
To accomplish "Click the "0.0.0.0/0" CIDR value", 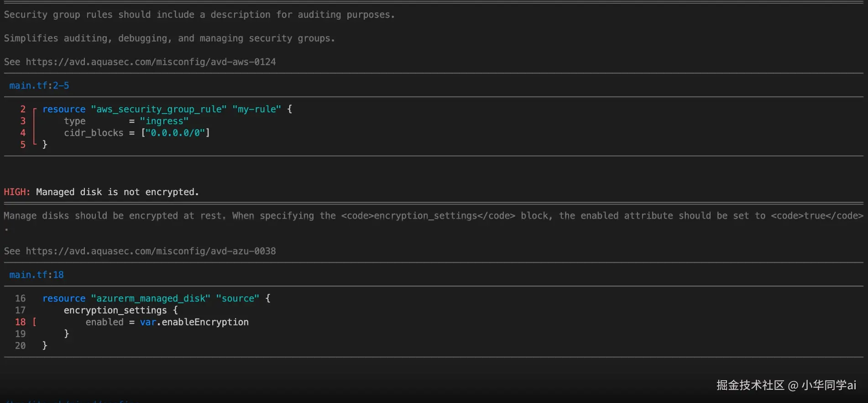I will [x=175, y=133].
